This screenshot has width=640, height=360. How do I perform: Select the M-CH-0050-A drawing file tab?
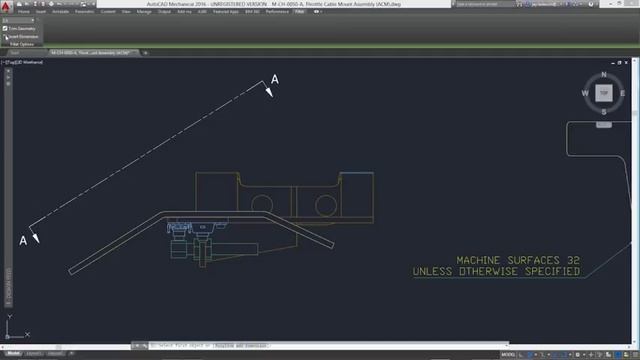(94, 53)
